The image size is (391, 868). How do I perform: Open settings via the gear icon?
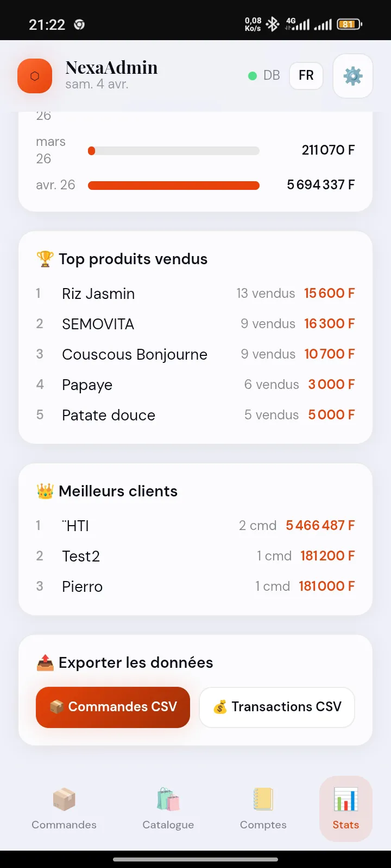coord(353,76)
